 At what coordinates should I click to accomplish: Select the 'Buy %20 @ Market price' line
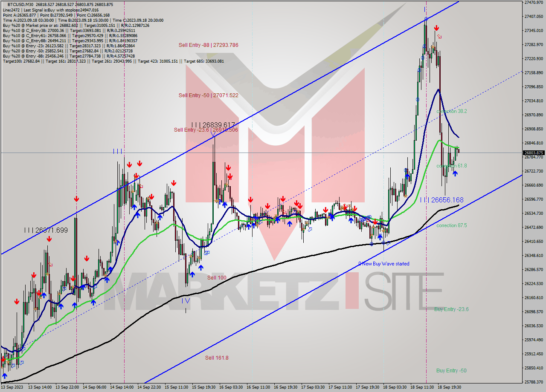coord(76,25)
